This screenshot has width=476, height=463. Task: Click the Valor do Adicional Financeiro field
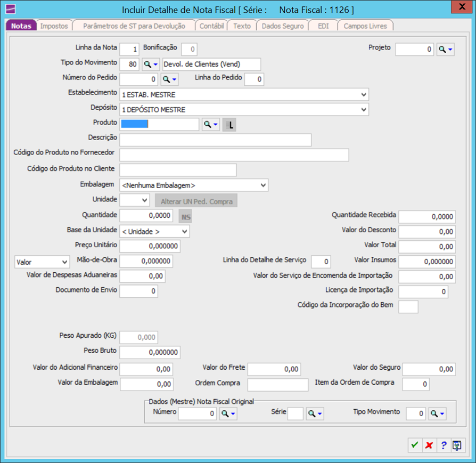tap(146, 369)
